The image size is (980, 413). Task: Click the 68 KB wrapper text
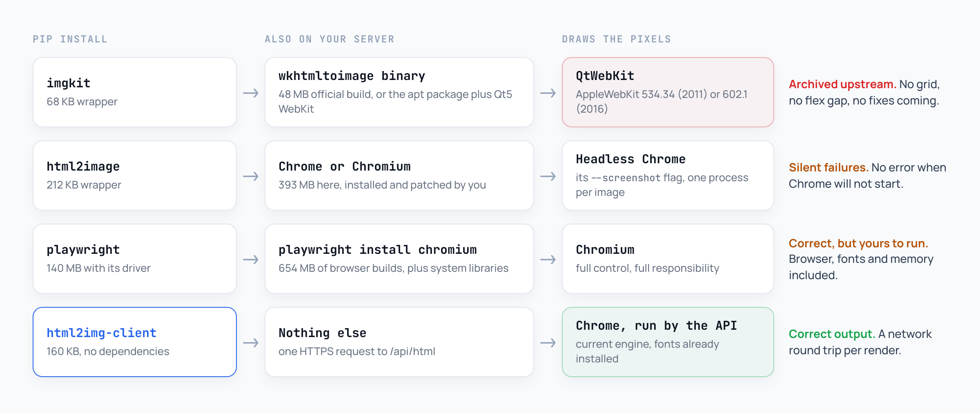[x=82, y=102]
